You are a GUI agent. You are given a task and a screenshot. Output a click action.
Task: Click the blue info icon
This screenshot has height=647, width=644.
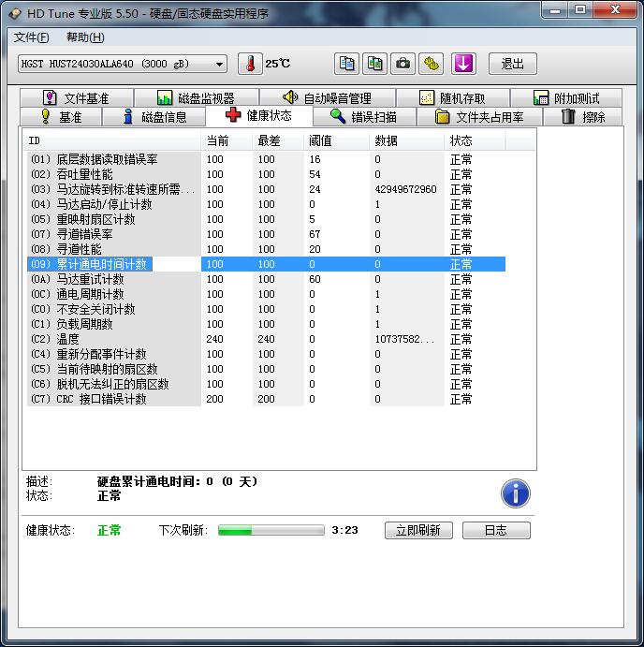tap(515, 493)
